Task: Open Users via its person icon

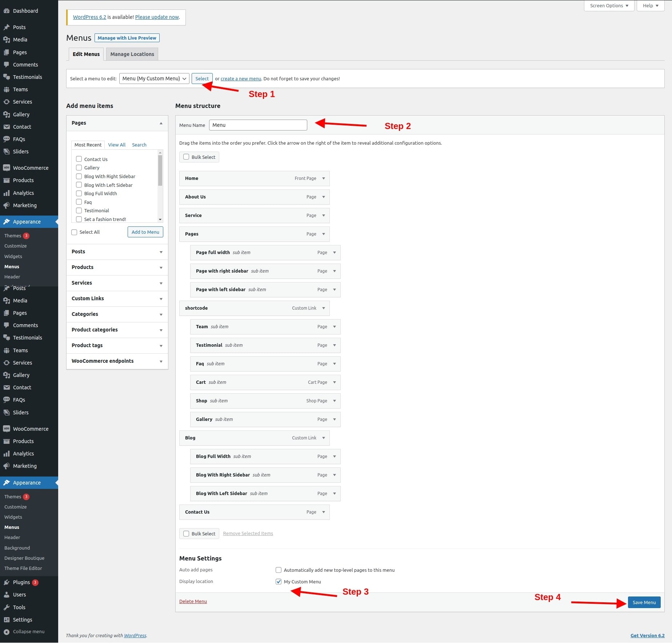Action: (7, 595)
